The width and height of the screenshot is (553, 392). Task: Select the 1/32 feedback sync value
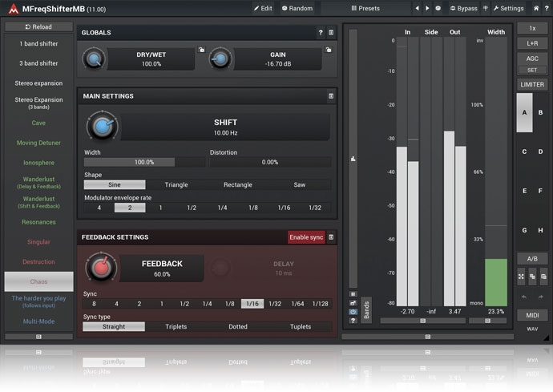[275, 304]
